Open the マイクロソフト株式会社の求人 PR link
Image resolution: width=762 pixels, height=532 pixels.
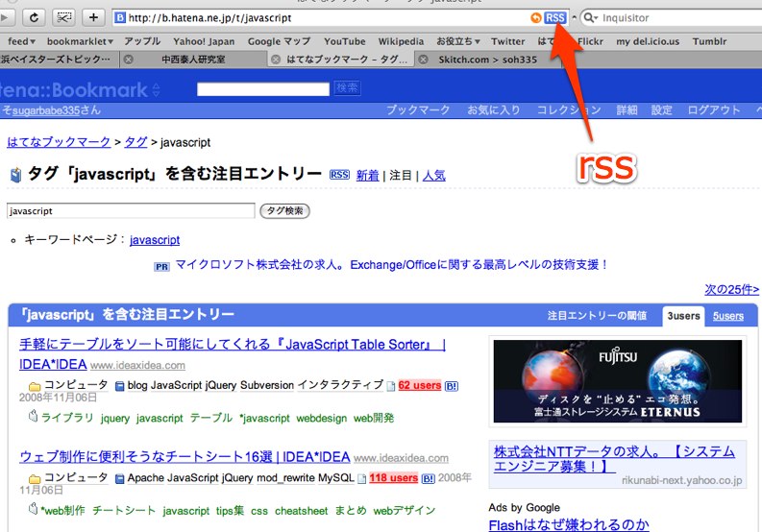[392, 265]
